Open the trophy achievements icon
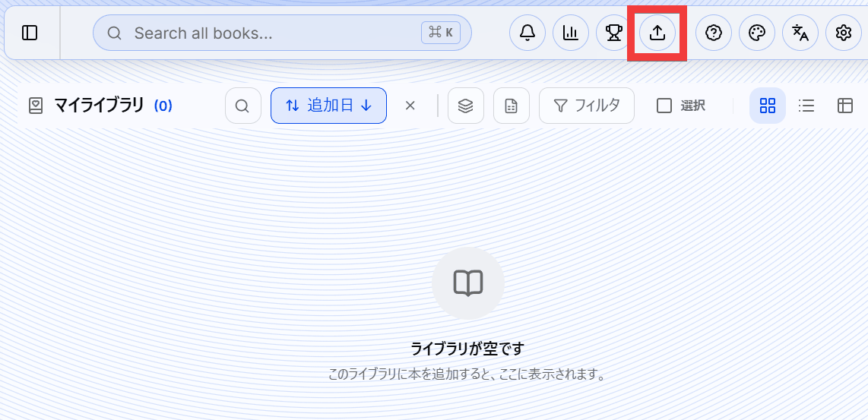Image resolution: width=868 pixels, height=420 pixels. pos(614,33)
